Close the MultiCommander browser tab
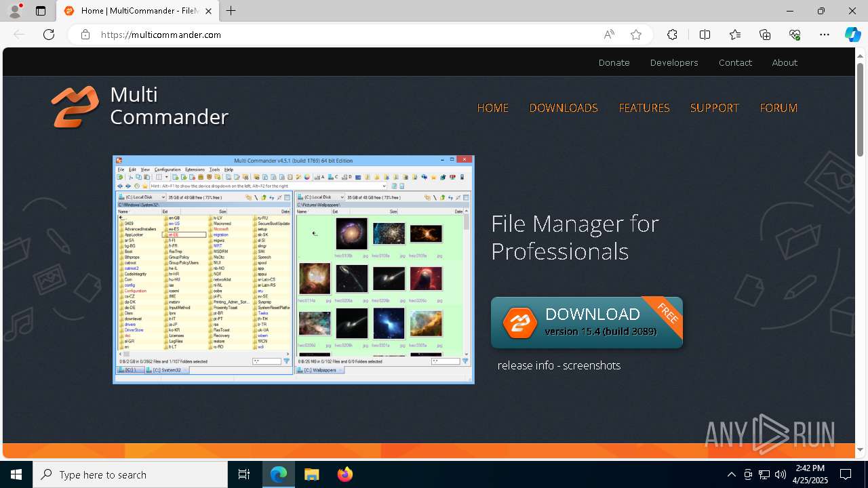The width and height of the screenshot is (868, 488). [209, 11]
